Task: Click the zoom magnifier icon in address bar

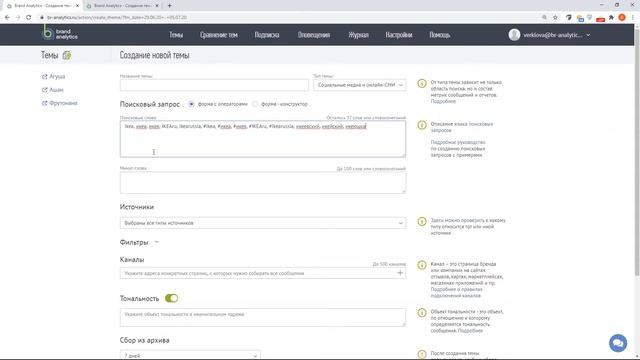Action: pyautogui.click(x=544, y=18)
